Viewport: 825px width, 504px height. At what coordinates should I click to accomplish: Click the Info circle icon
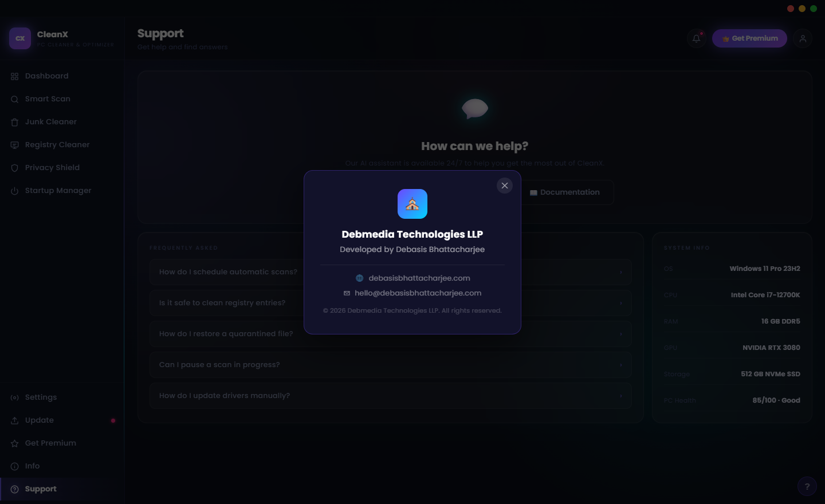click(15, 466)
